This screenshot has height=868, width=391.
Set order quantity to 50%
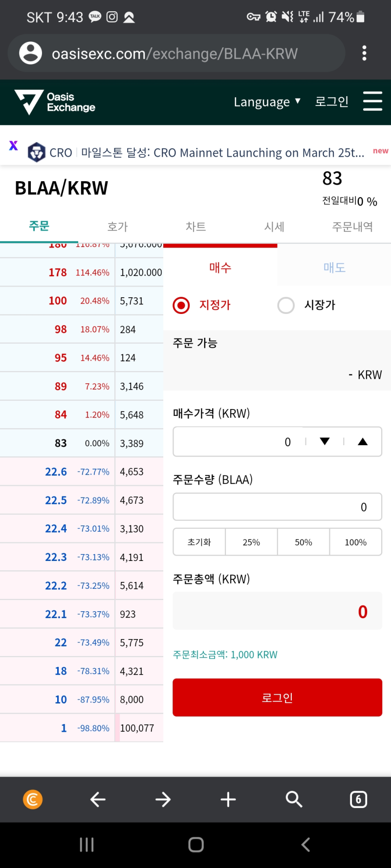[x=304, y=542]
